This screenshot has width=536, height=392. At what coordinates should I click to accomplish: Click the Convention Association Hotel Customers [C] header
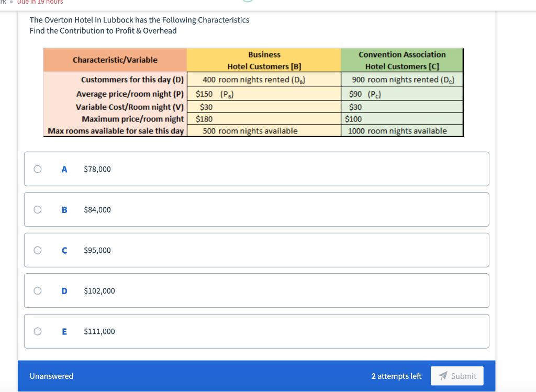402,60
